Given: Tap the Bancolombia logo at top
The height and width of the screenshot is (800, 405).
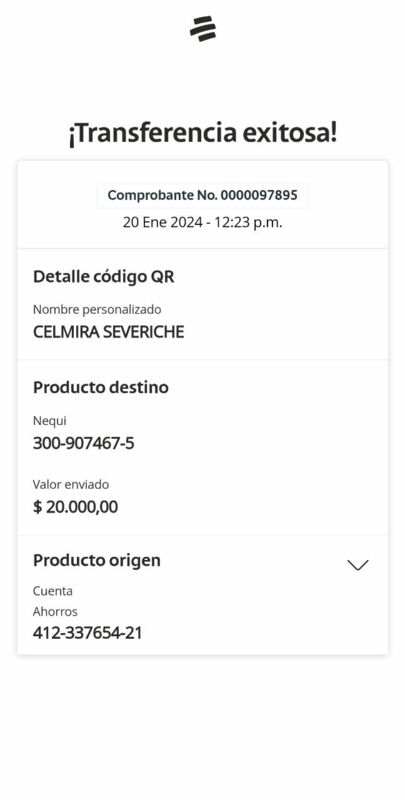Looking at the screenshot, I should (x=202, y=29).
